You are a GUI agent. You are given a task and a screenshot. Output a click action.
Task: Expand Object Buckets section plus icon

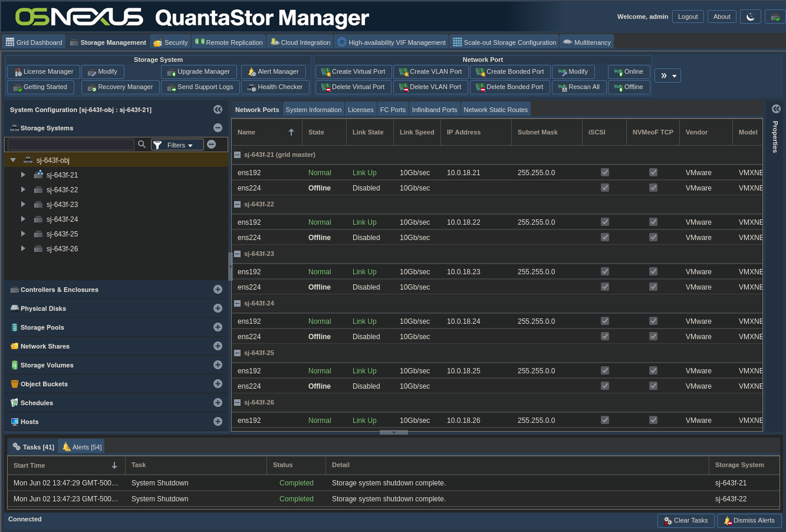tap(218, 384)
